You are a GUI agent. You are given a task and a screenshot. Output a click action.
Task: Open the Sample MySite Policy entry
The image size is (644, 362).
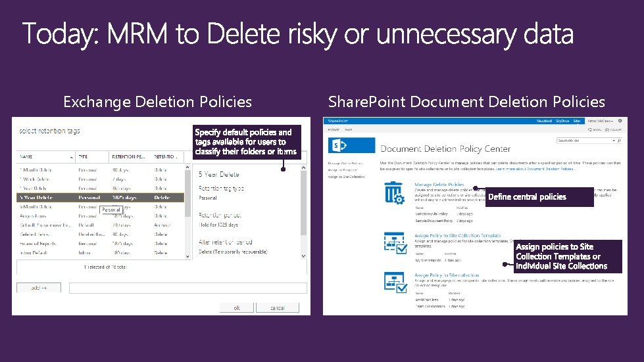click(432, 214)
